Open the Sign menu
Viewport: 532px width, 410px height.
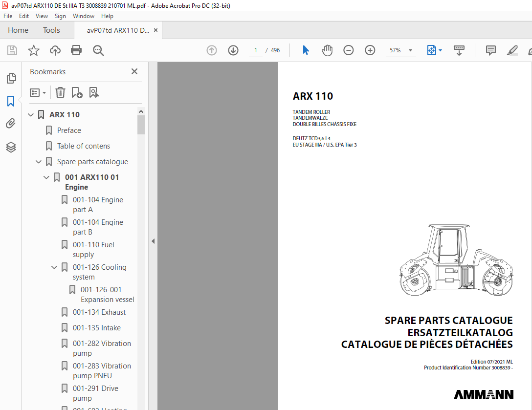pos(60,16)
